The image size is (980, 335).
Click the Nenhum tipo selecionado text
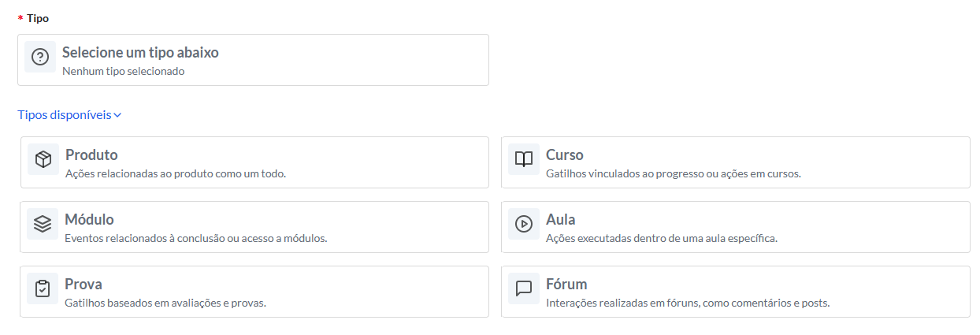click(x=123, y=71)
